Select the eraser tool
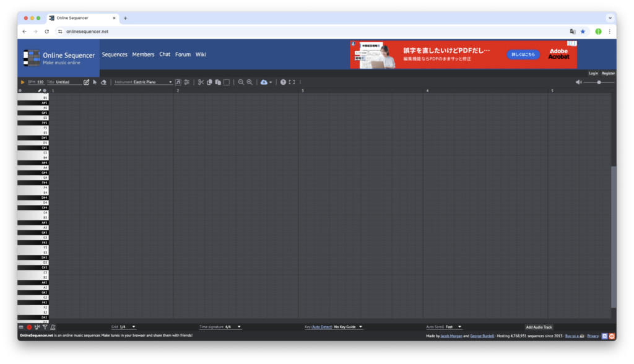634x364 pixels. tap(103, 82)
